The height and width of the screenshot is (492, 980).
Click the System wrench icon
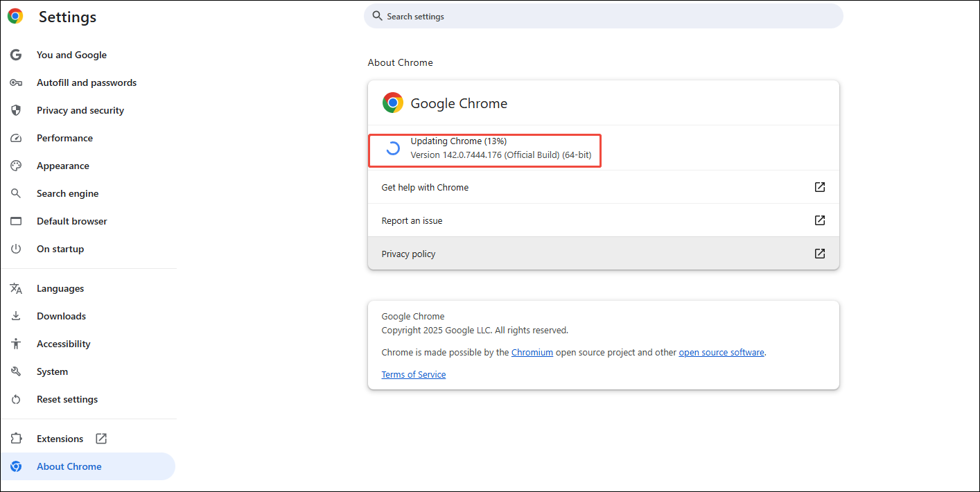point(16,371)
